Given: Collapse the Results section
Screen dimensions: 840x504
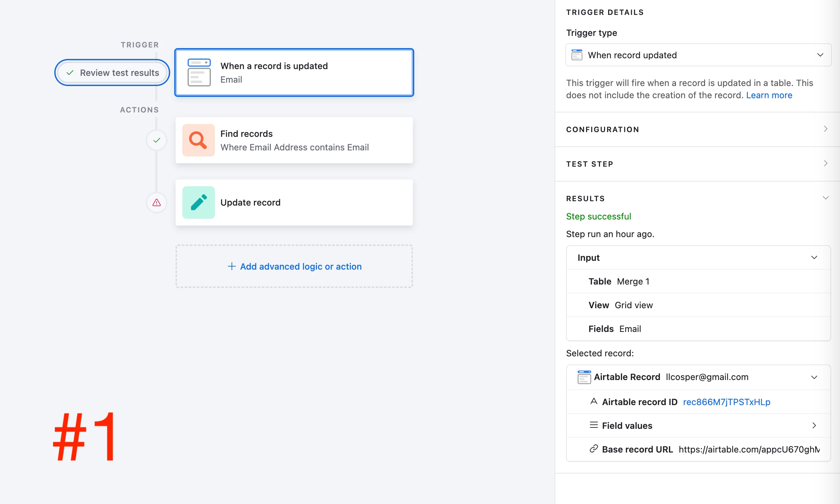Looking at the screenshot, I should pos(825,198).
